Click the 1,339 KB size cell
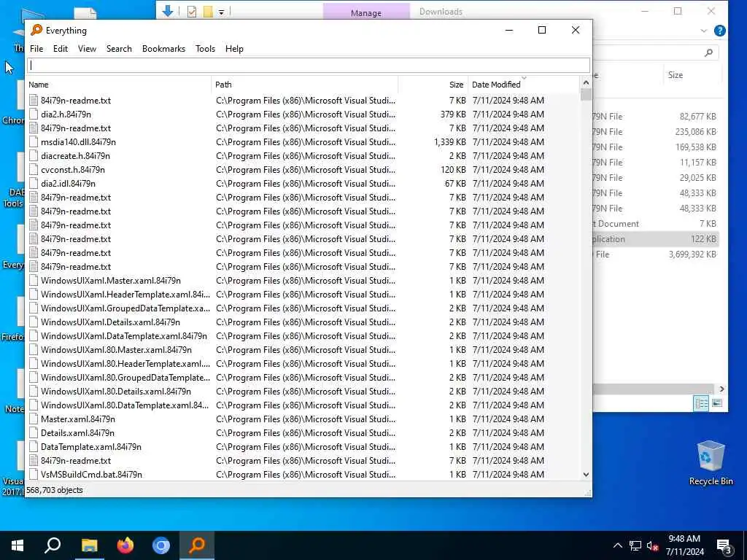This screenshot has height=560, width=747. pos(449,142)
